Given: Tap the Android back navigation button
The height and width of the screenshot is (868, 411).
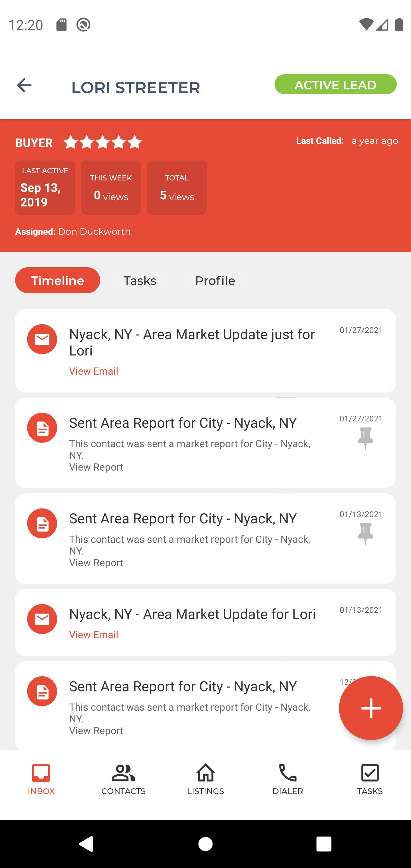Looking at the screenshot, I should click(x=86, y=844).
